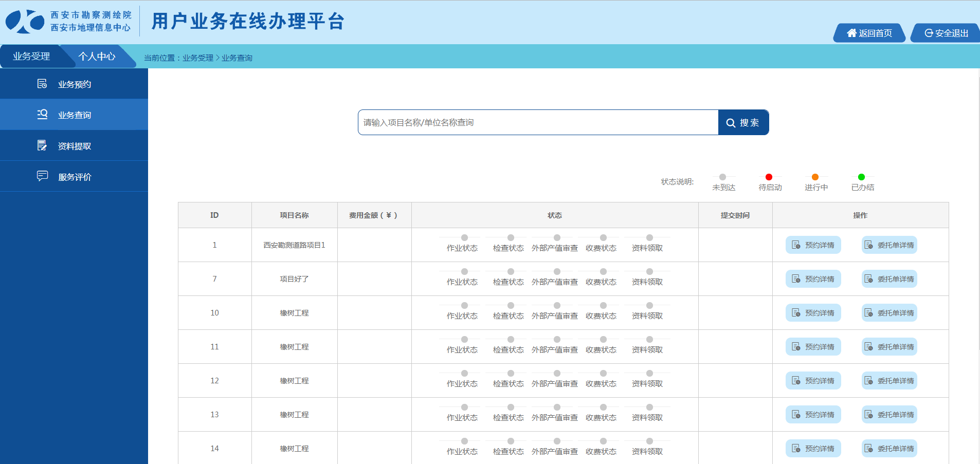Click the 服务评价 chat bubble icon
Screen dimensions: 980x464
tap(42, 176)
